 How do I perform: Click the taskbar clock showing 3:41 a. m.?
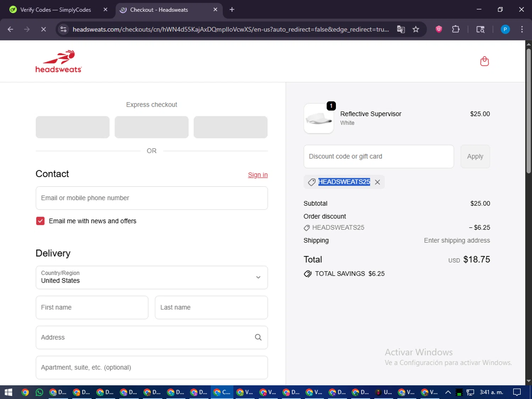[492, 392]
